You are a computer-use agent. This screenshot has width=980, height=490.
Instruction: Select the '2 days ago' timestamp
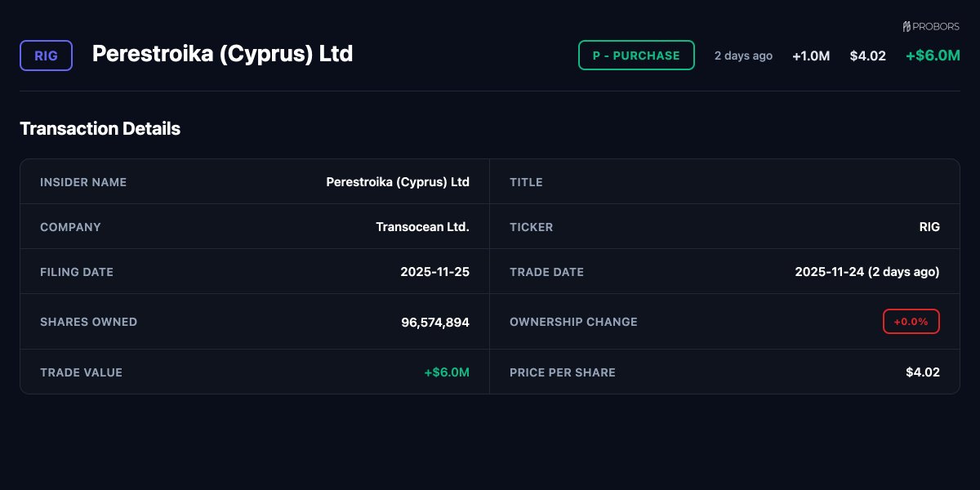(742, 56)
